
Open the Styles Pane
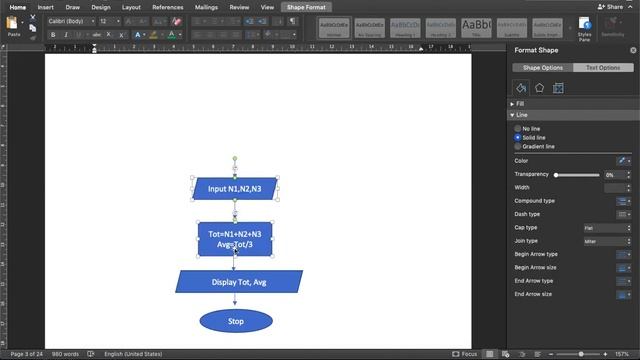[x=584, y=29]
